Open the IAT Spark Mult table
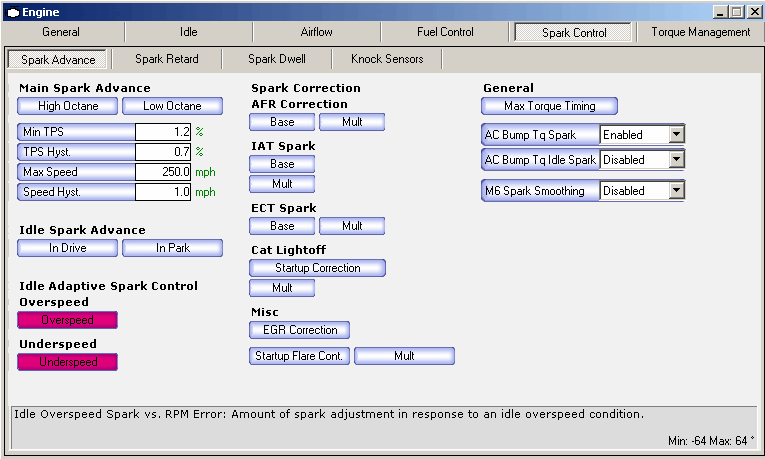Viewport: 765px width, 459px height. click(x=282, y=184)
